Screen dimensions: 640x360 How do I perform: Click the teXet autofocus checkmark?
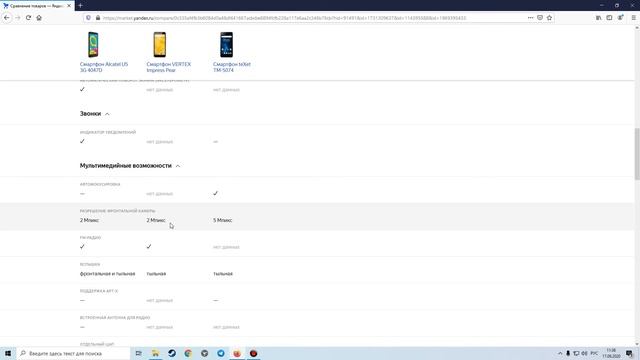coord(216,193)
